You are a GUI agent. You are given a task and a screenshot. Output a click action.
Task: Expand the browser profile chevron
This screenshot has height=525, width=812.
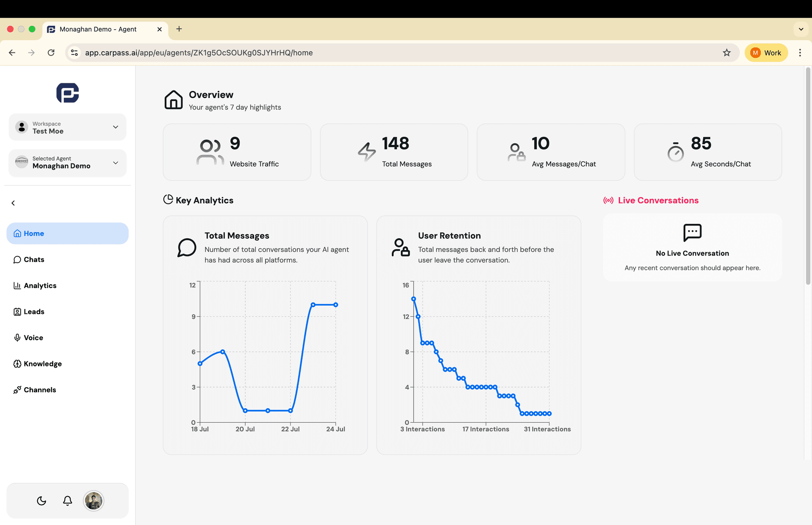[x=801, y=29]
